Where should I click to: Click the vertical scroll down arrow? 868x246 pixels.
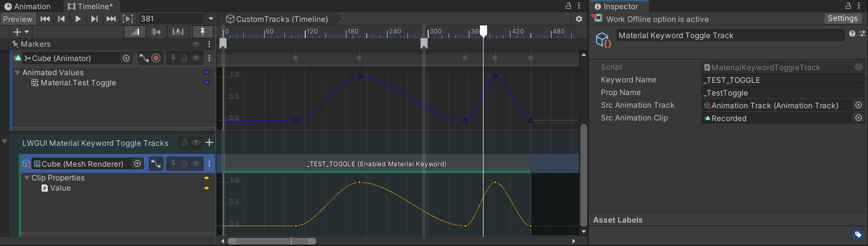tap(584, 232)
